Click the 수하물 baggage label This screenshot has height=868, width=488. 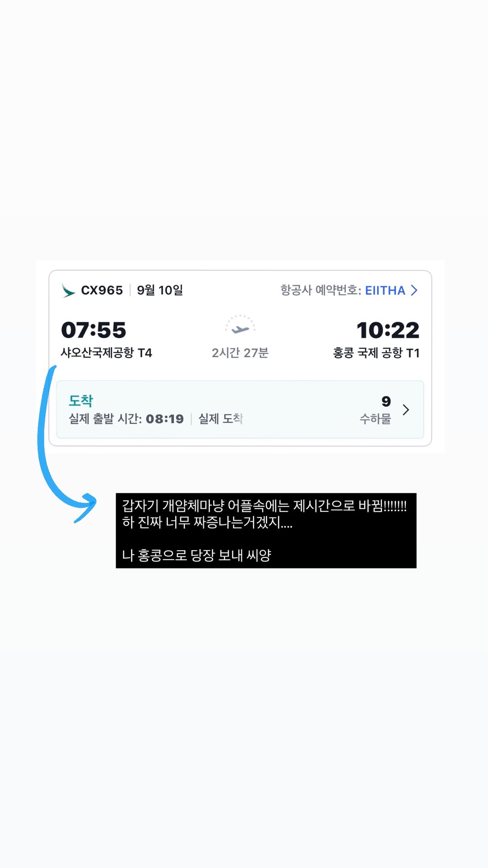[x=375, y=419]
